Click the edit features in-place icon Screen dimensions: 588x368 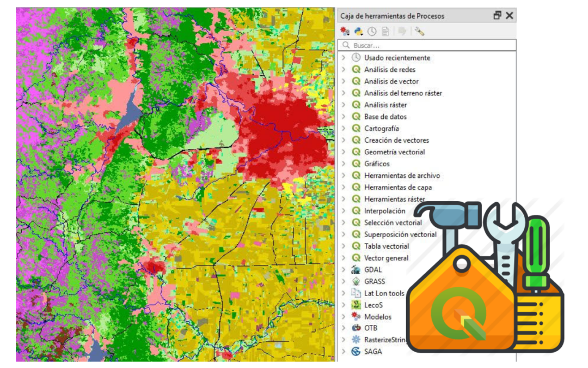[402, 31]
